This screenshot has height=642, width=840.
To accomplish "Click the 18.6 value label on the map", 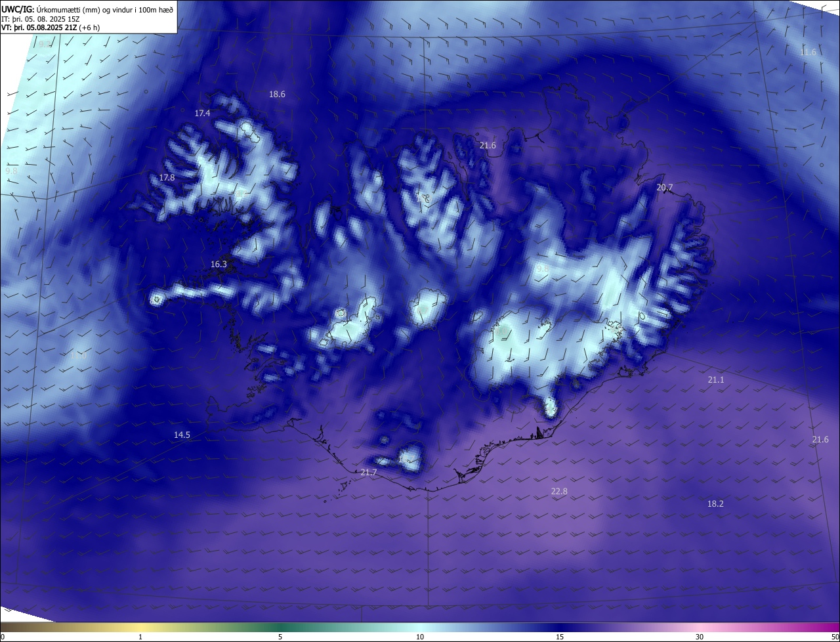I will pyautogui.click(x=277, y=95).
